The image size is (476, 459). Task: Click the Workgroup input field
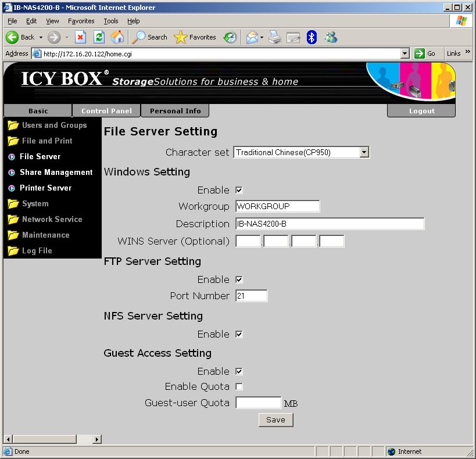[277, 206]
